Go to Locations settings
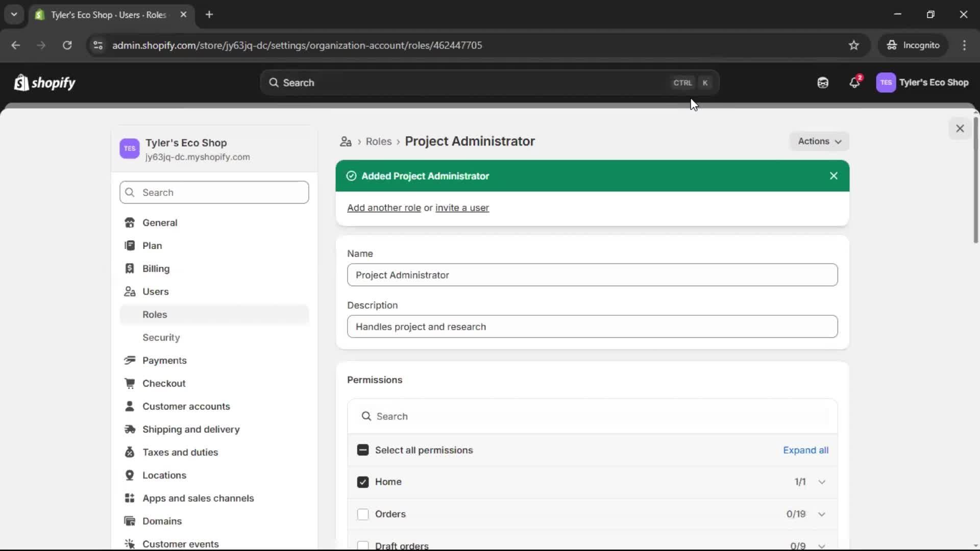Screen dimensions: 980x551 [x=164, y=475]
